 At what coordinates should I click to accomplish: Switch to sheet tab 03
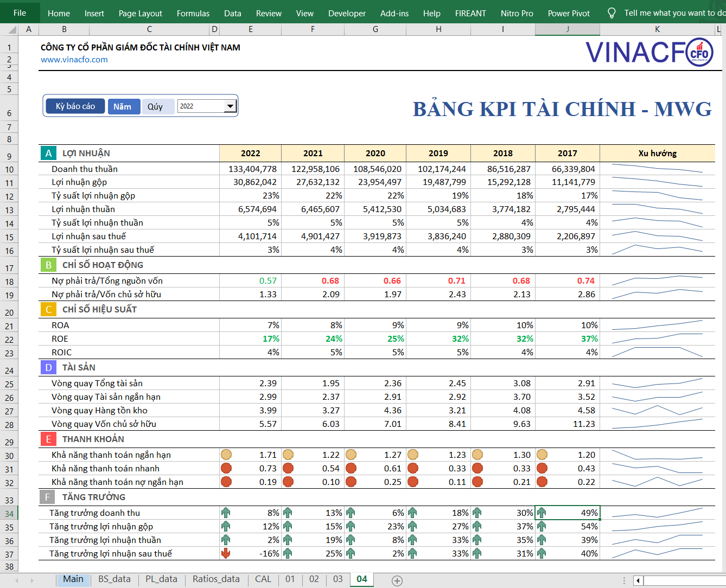[338, 579]
